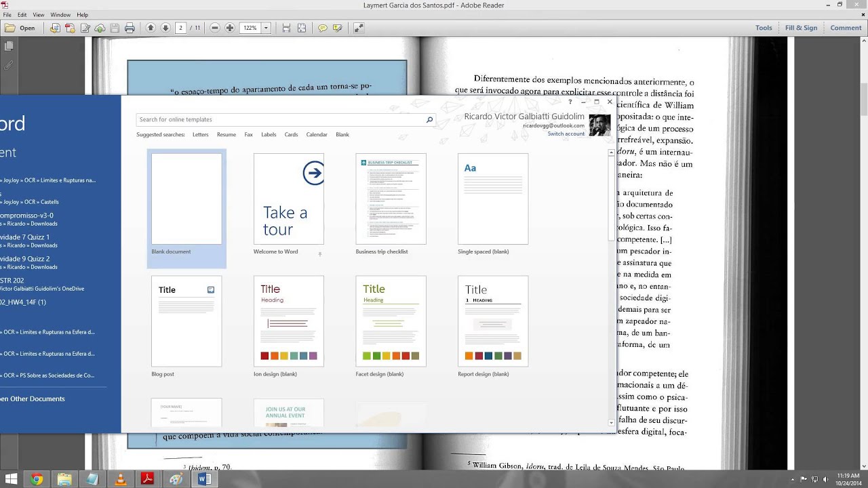868x488 pixels.
Task: Select the Blog post template
Action: coord(186,326)
